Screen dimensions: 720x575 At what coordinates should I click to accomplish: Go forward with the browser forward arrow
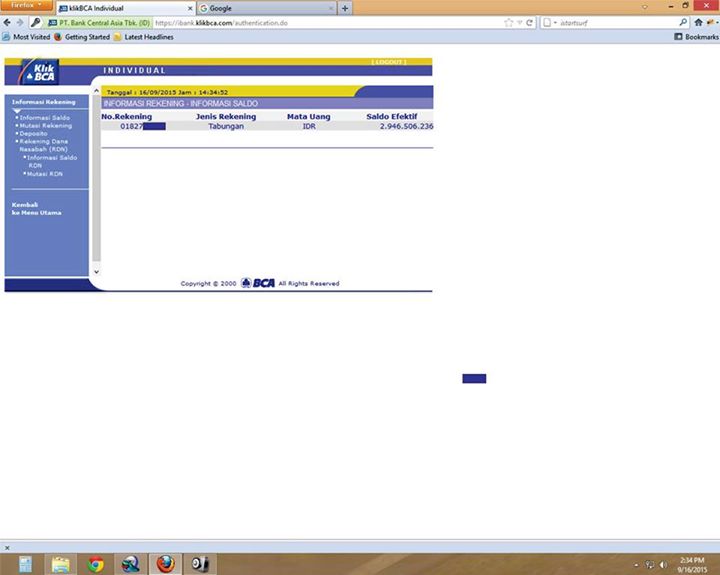tap(20, 23)
